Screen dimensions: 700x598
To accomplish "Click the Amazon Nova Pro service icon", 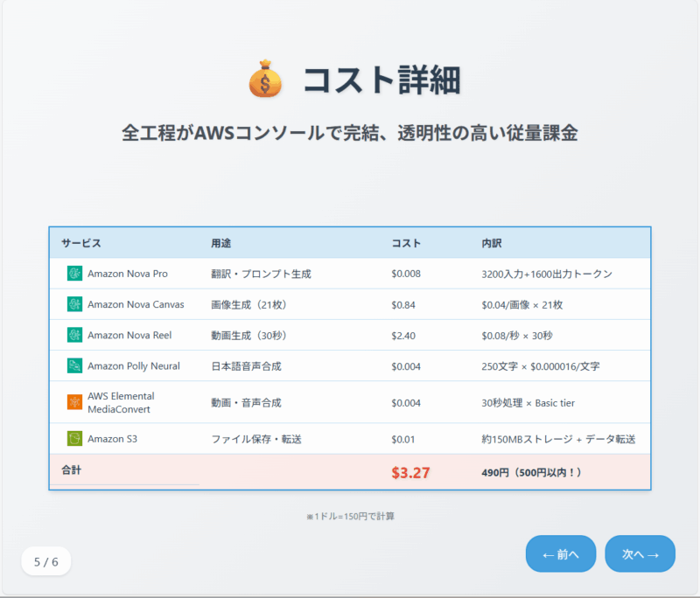I will pos(74,274).
